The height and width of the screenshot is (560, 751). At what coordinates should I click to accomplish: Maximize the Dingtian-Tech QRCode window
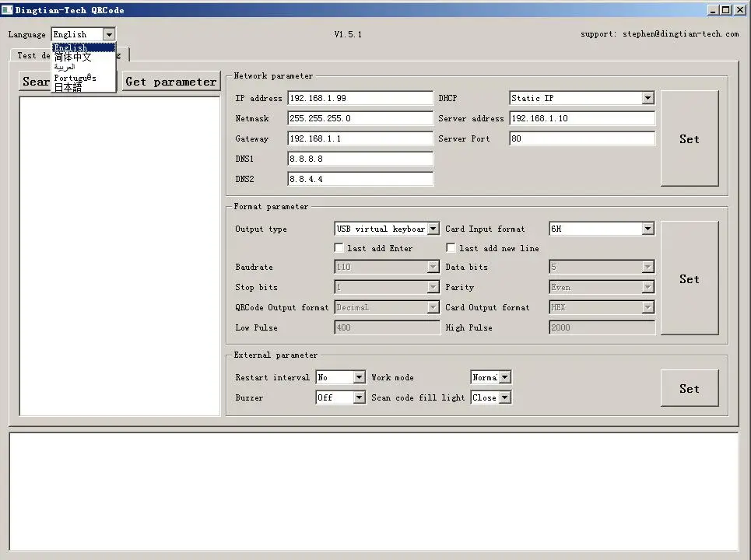726,9
